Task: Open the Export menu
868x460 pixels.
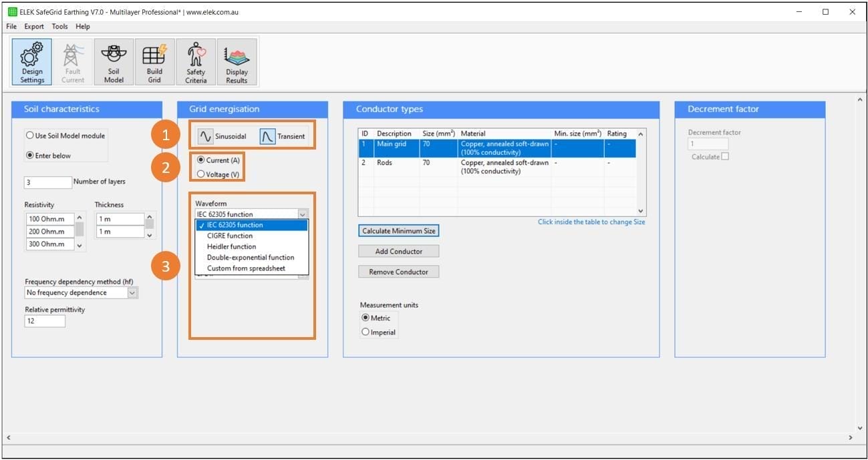Action: pos(33,26)
